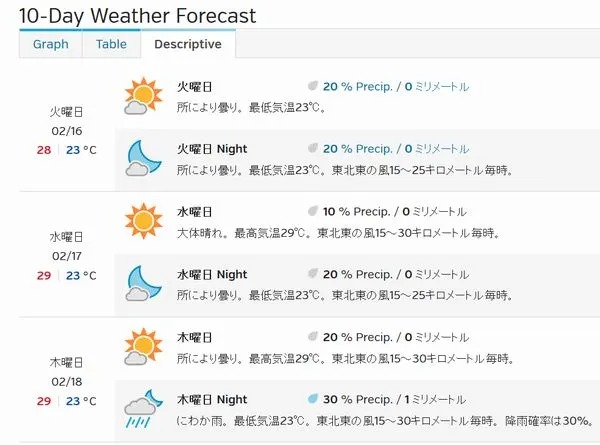The width and height of the screenshot is (600, 445).
Task: Click the rain shower icon for 木曜日 Night
Action: 143,409
